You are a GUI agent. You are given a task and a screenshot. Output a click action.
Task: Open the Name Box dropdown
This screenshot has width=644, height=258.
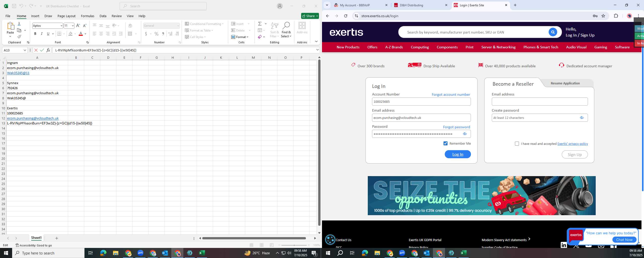click(25, 50)
